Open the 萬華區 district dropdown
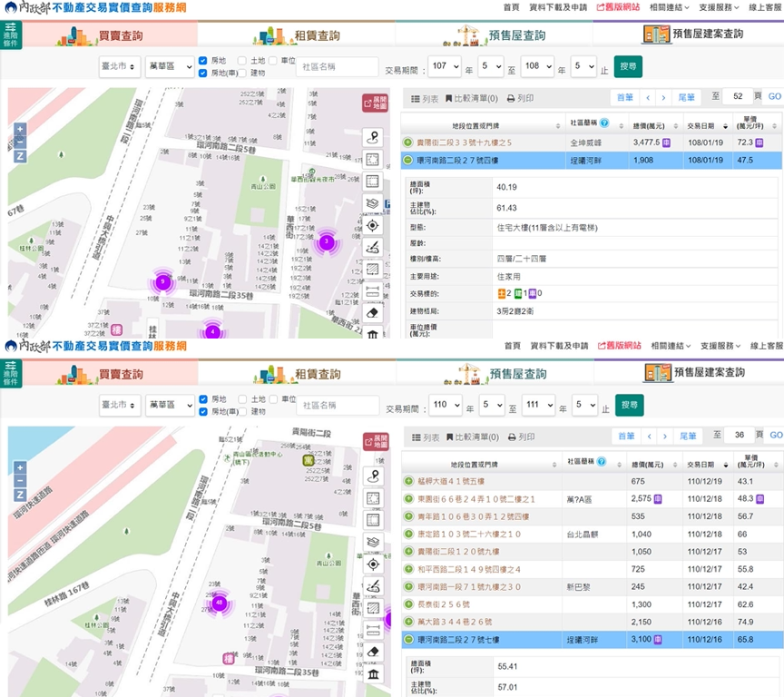The width and height of the screenshot is (784, 697). coord(171,66)
